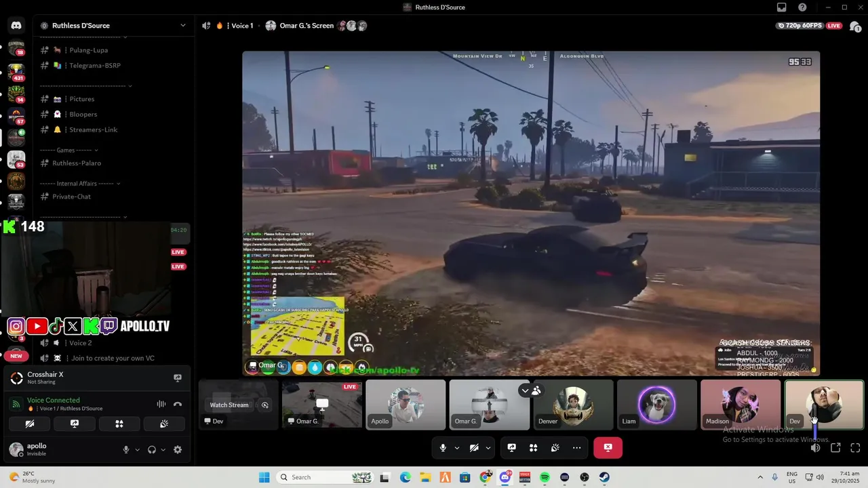Open 720p 60FPS stream quality indicator
This screenshot has width=868, height=488.
(x=800, y=26)
